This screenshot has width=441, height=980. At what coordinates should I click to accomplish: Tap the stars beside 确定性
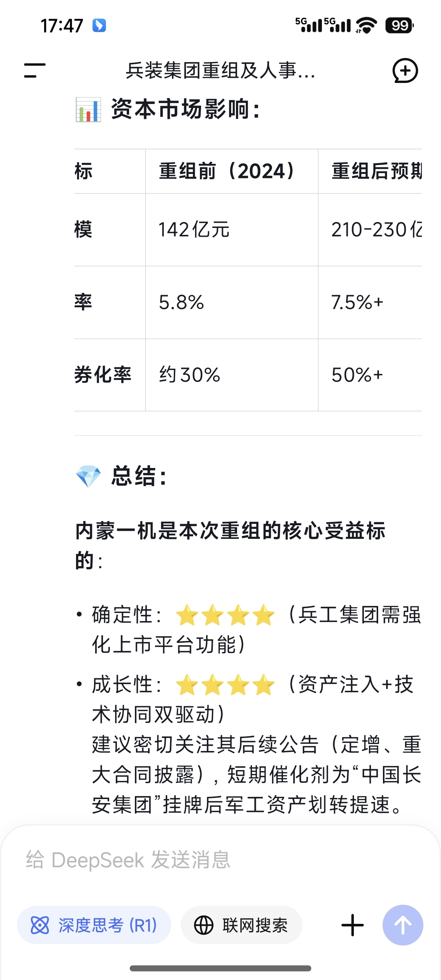[225, 615]
